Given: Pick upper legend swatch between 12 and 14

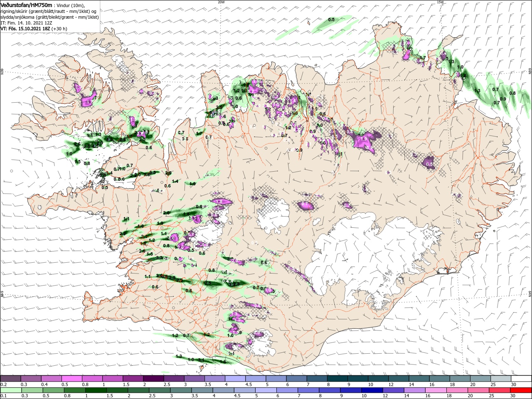Looking at the screenshot, I should coord(399,379).
